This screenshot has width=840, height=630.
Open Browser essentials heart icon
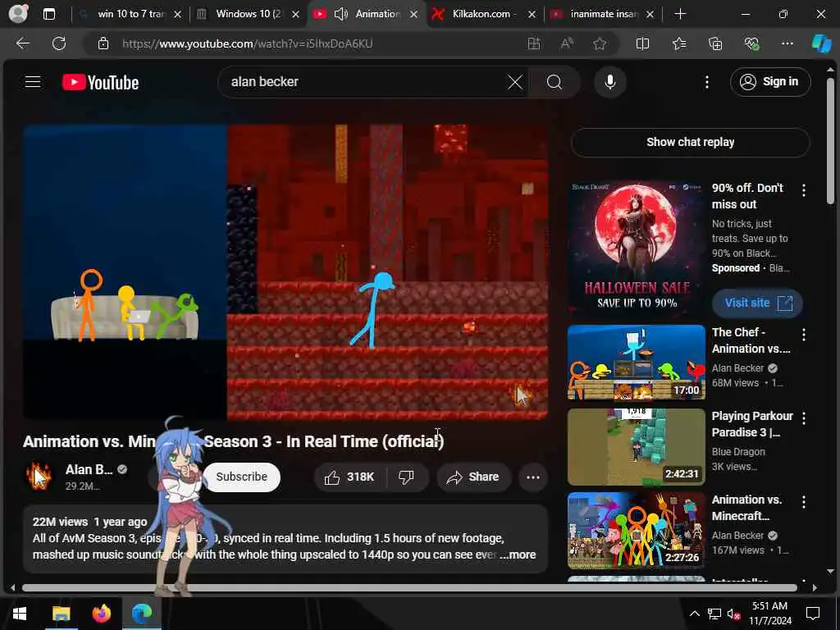(x=751, y=44)
